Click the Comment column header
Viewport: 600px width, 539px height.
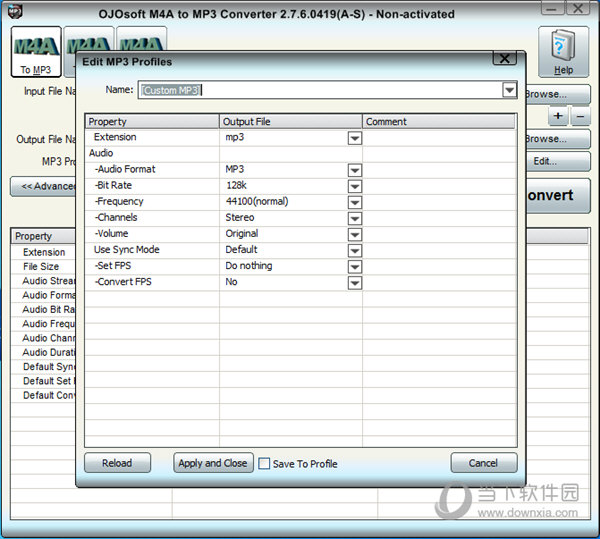coord(439,122)
